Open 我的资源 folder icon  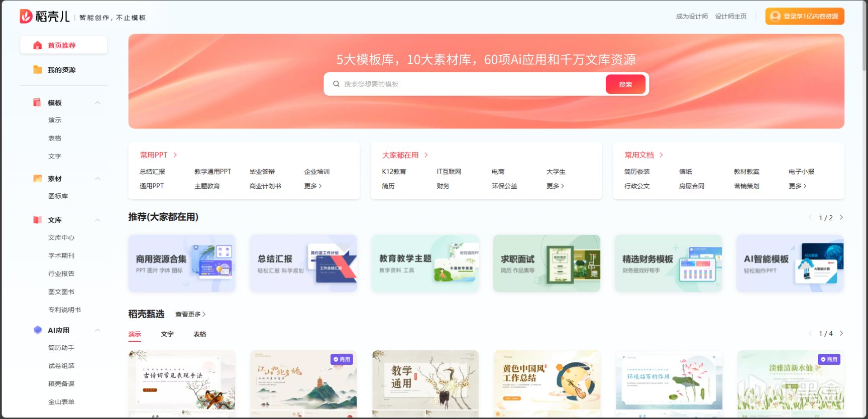(x=37, y=70)
